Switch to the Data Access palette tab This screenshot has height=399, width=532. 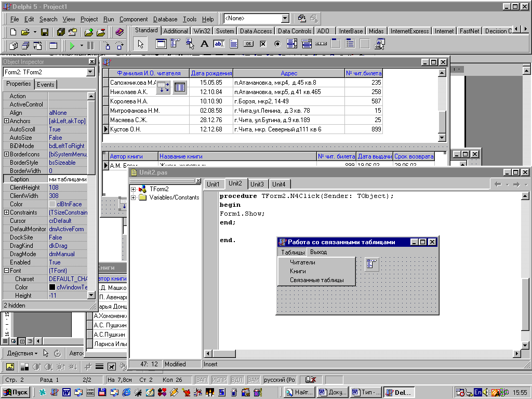tap(256, 31)
